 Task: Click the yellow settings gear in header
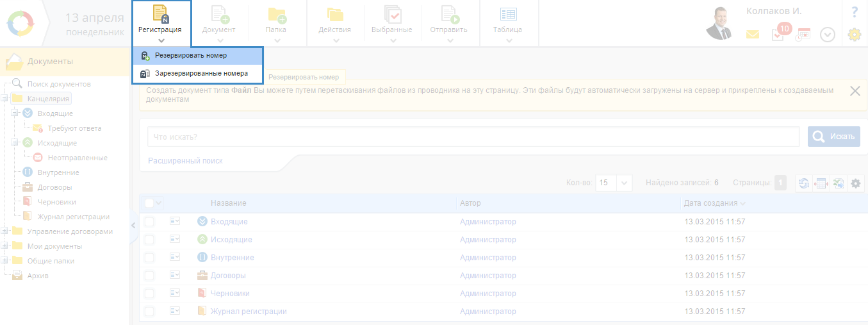854,35
